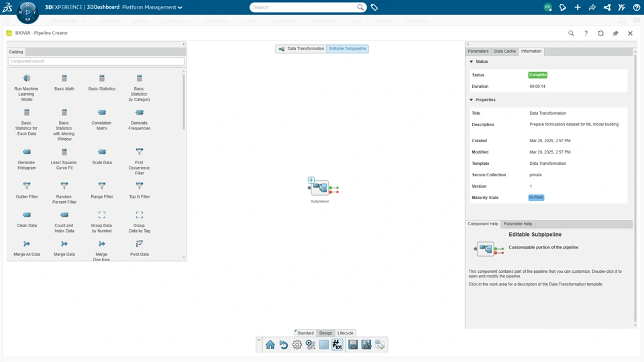Click the Data Transformation breadcrumb
The height and width of the screenshot is (362, 644).
pos(301,49)
